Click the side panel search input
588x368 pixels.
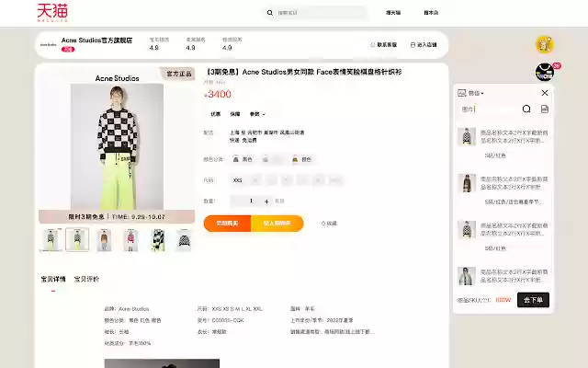tap(489, 109)
